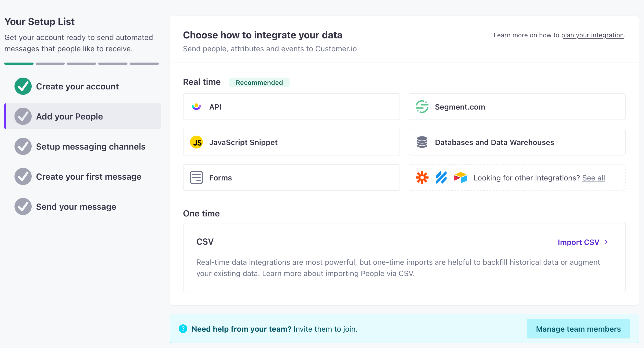
Task: Click the last gray progress segment
Action: pyautogui.click(x=144, y=64)
